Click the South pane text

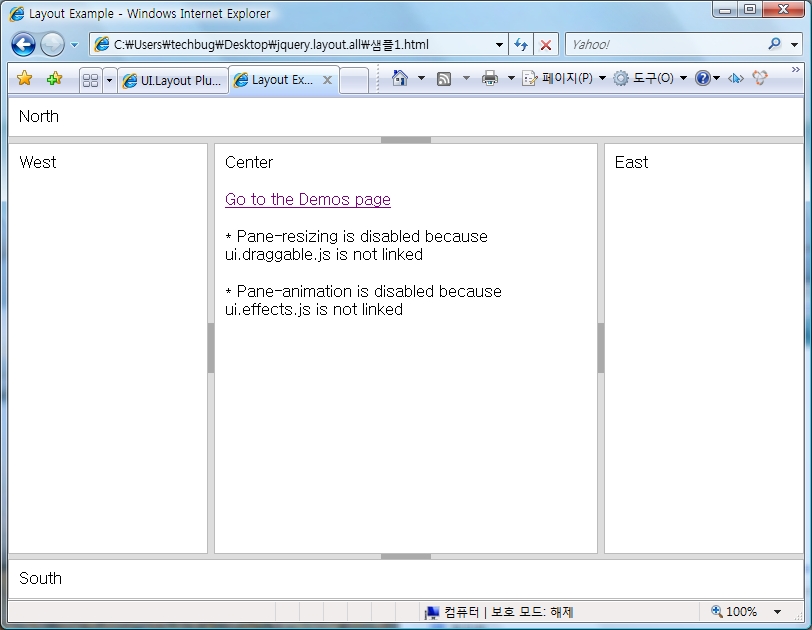[x=40, y=578]
